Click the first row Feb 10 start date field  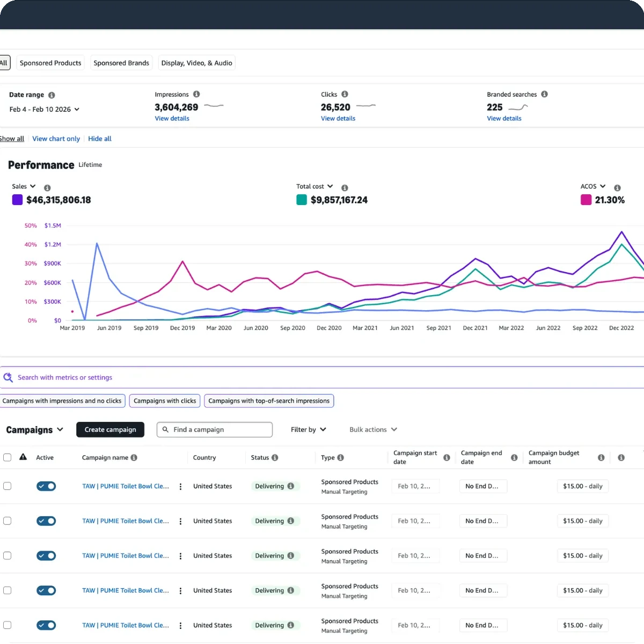[416, 486]
